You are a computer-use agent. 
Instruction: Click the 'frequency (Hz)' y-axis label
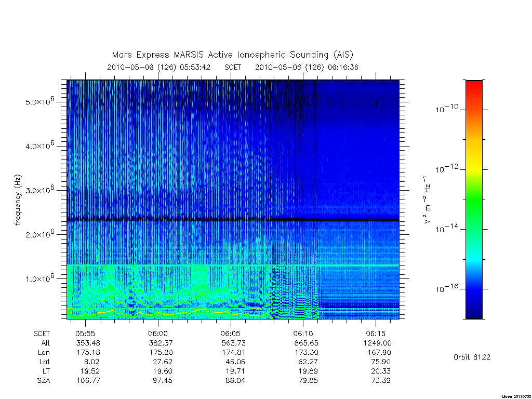pos(18,200)
